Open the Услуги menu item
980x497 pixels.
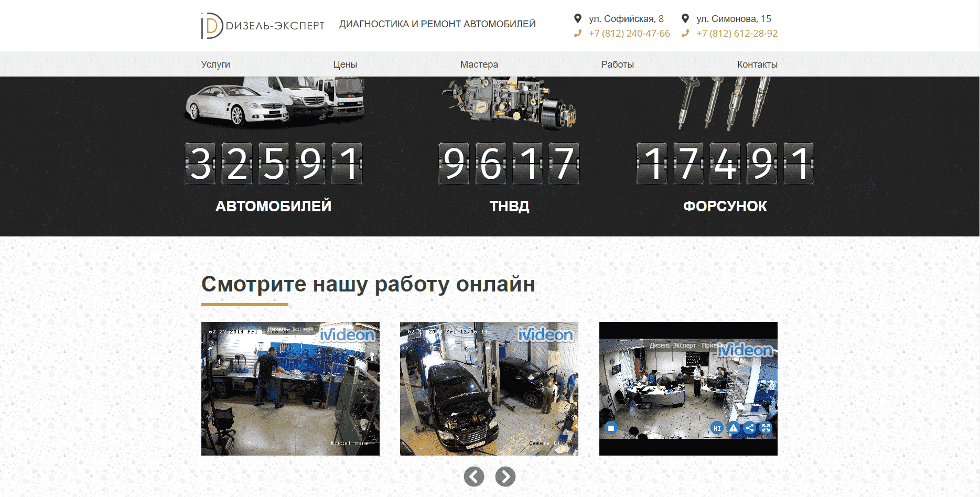click(216, 64)
